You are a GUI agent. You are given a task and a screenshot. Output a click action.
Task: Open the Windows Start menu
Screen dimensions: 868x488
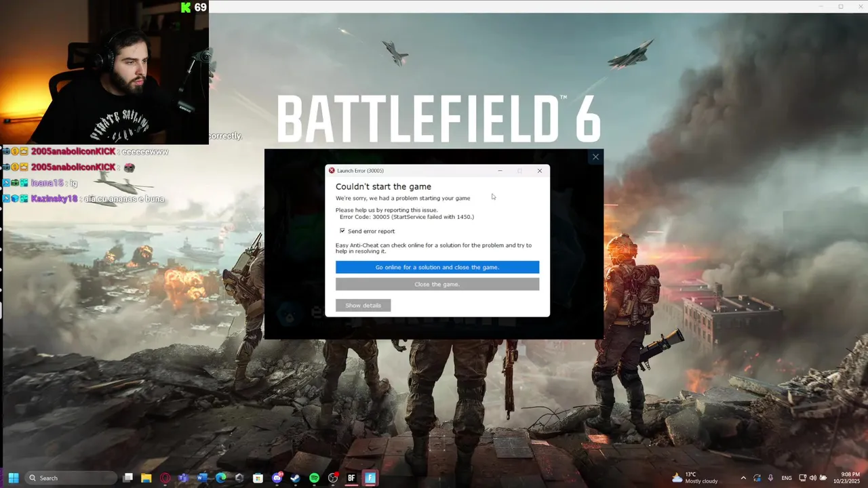(x=13, y=478)
